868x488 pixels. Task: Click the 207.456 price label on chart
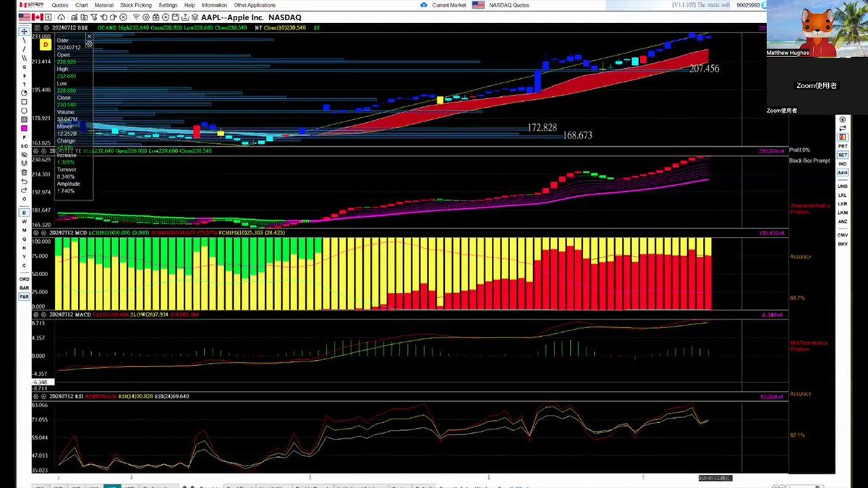(704, 68)
